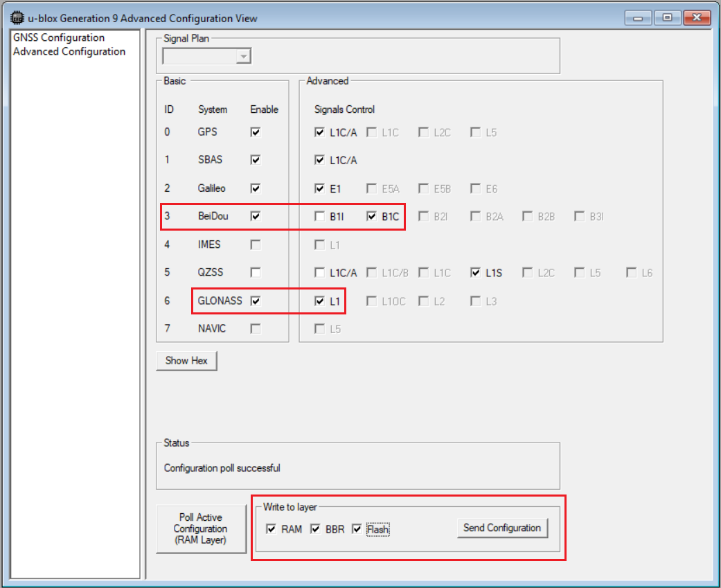This screenshot has width=721, height=588.
Task: Click the GPS L2C checkbox
Action: tap(423, 132)
